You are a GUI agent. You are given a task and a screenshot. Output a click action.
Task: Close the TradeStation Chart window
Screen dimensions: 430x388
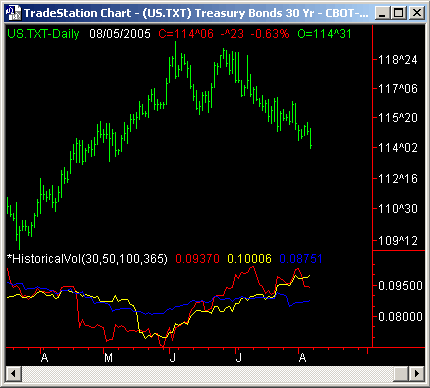(x=416, y=13)
